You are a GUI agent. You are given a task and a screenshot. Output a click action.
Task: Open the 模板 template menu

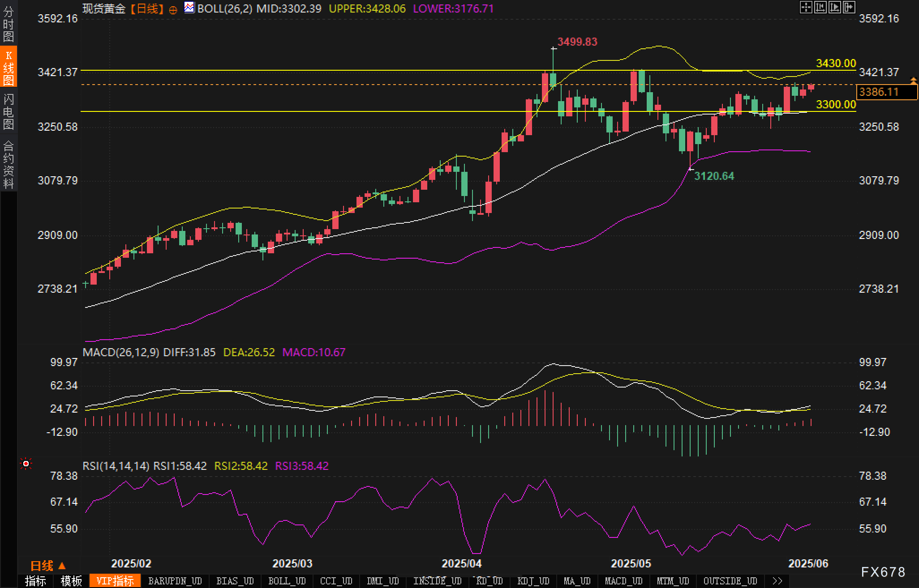(71, 581)
